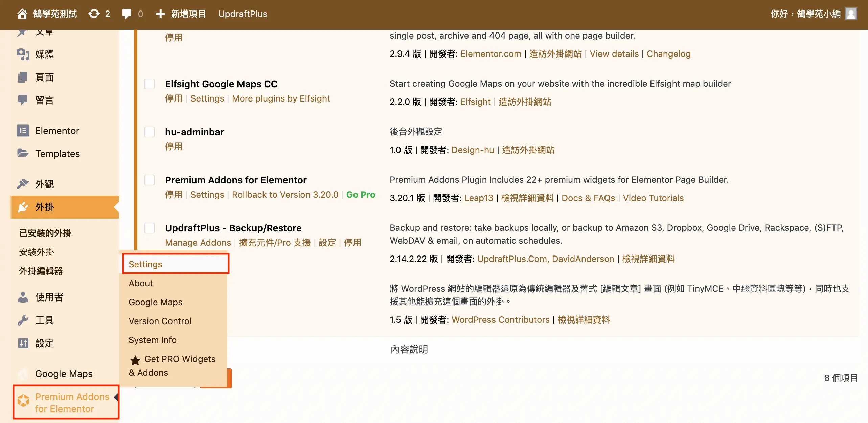The width and height of the screenshot is (868, 423).
Task: Open the comments bubble icon
Action: coord(127,14)
